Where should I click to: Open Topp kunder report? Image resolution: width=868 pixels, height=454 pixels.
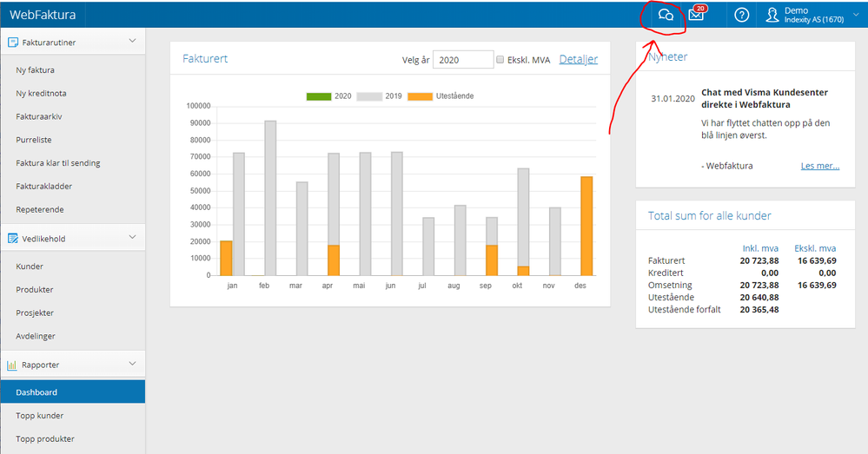pos(39,416)
